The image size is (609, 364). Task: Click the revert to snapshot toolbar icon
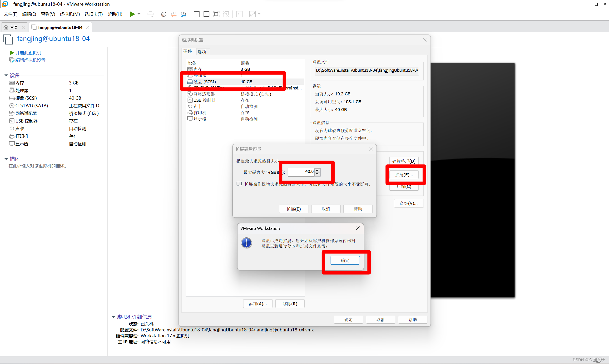(x=174, y=14)
